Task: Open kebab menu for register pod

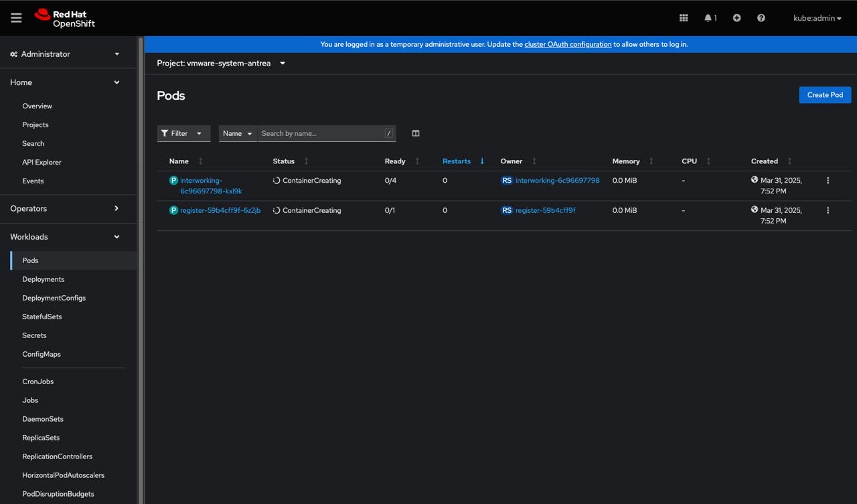Action: [x=828, y=210]
